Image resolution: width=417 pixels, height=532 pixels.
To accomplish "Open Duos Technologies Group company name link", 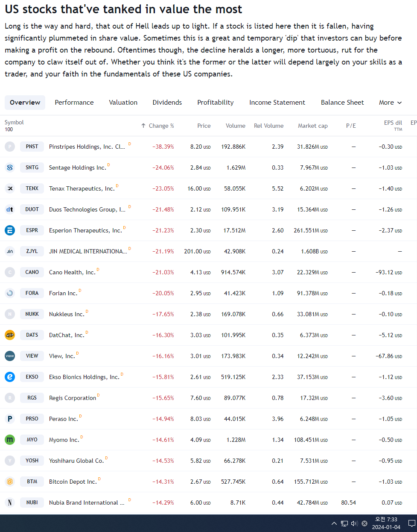I will pos(87,209).
